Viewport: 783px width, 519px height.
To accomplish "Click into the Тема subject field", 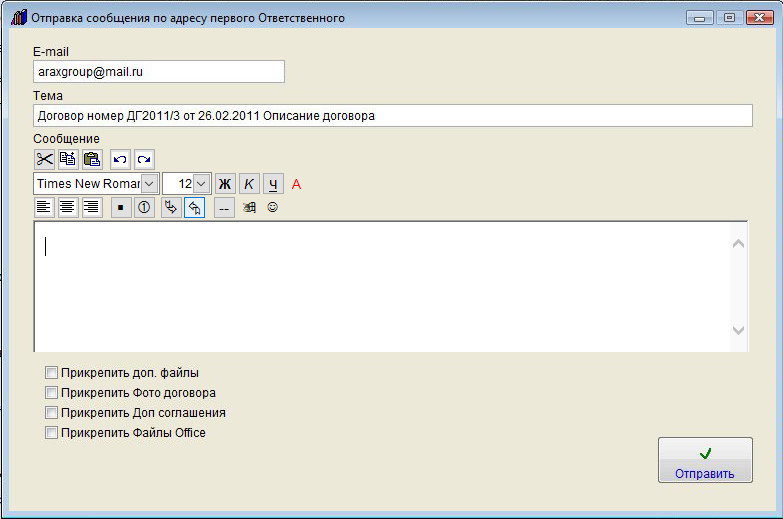I will tap(392, 116).
